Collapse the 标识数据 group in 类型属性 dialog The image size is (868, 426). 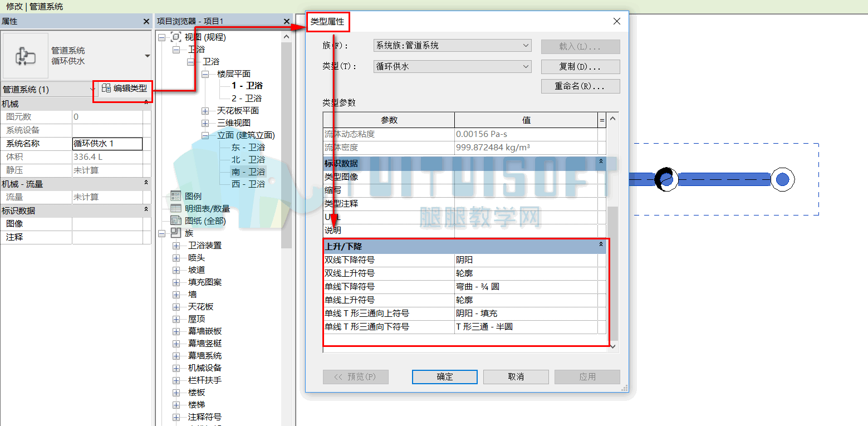point(601,162)
